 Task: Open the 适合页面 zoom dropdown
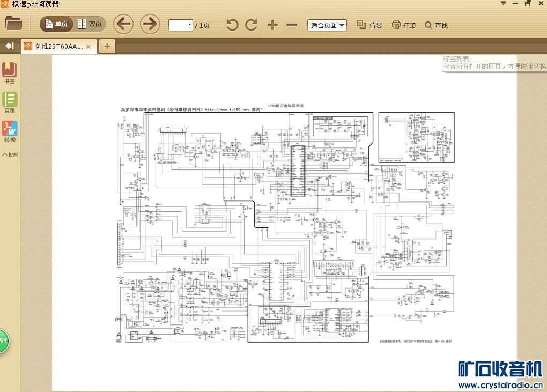point(327,25)
